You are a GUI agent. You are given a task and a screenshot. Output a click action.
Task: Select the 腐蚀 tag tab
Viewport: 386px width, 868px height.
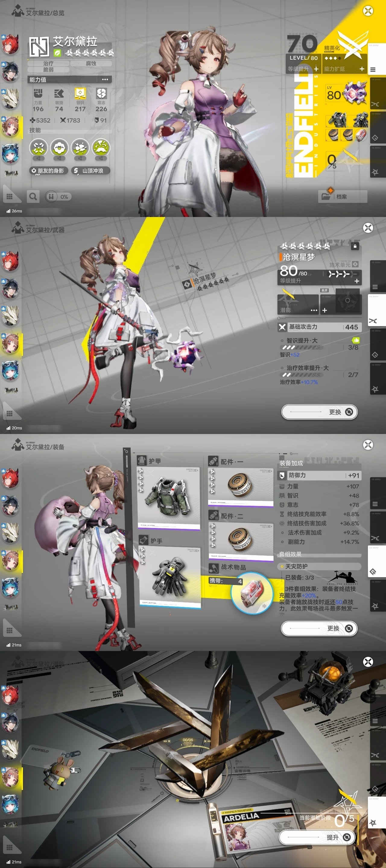tap(91, 63)
